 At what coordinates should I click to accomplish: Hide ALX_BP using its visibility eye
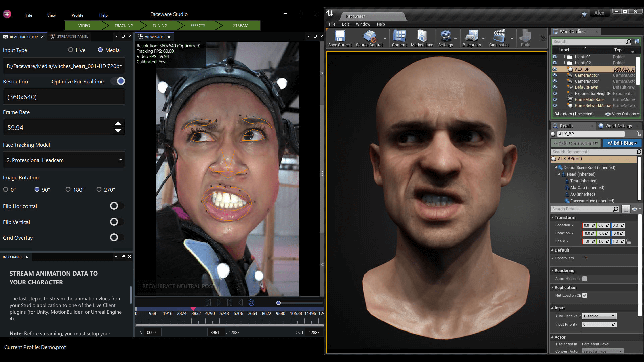[x=554, y=69]
